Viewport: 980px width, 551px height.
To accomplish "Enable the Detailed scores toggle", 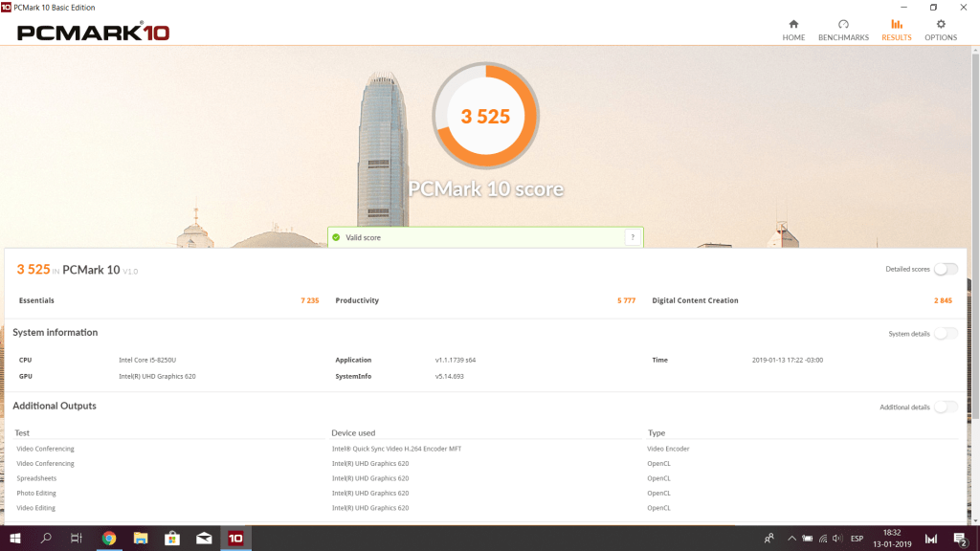I will click(946, 270).
